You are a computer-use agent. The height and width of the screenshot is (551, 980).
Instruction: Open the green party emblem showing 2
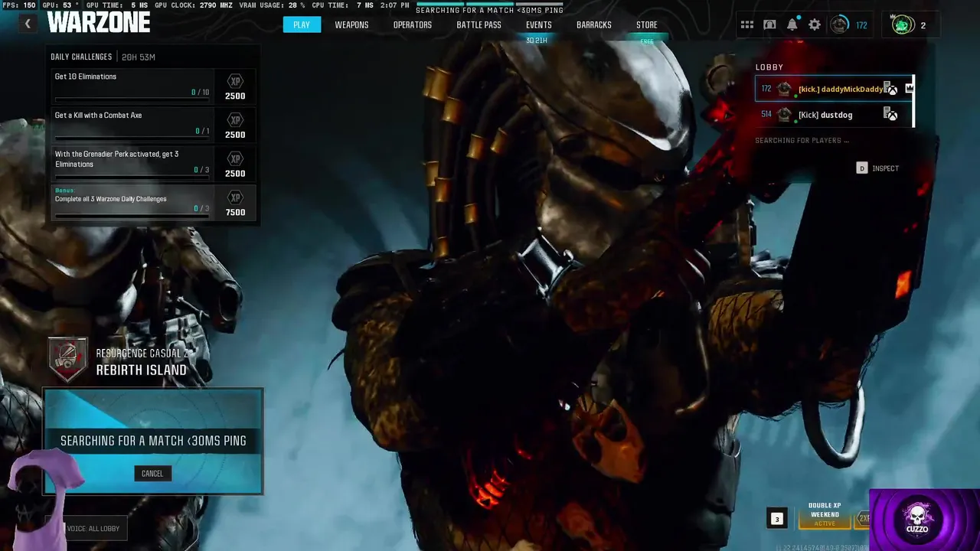[903, 25]
